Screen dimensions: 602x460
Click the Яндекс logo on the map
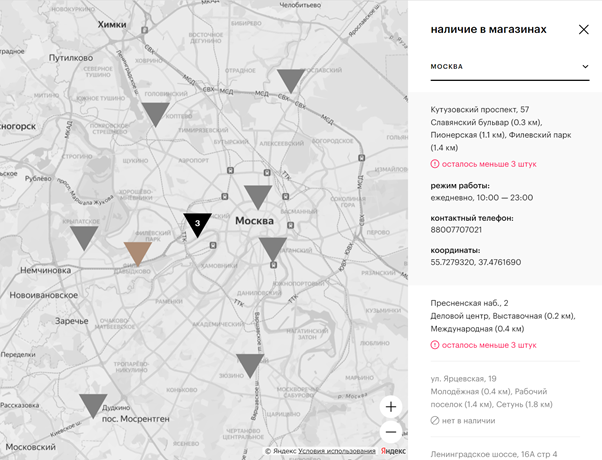(x=392, y=452)
